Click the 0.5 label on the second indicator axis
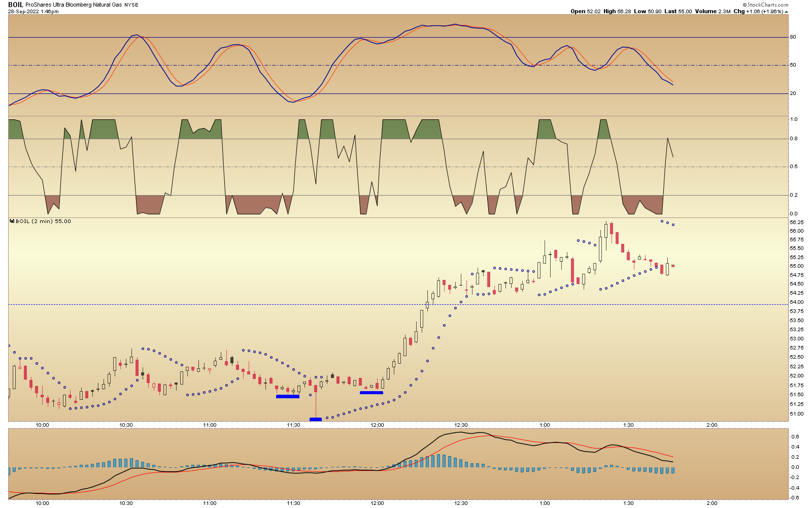 point(794,167)
